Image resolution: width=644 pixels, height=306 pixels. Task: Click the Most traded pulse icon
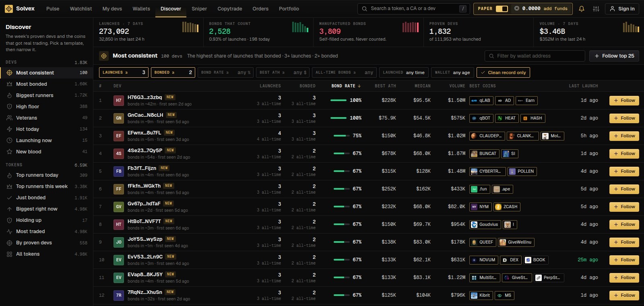[9, 232]
